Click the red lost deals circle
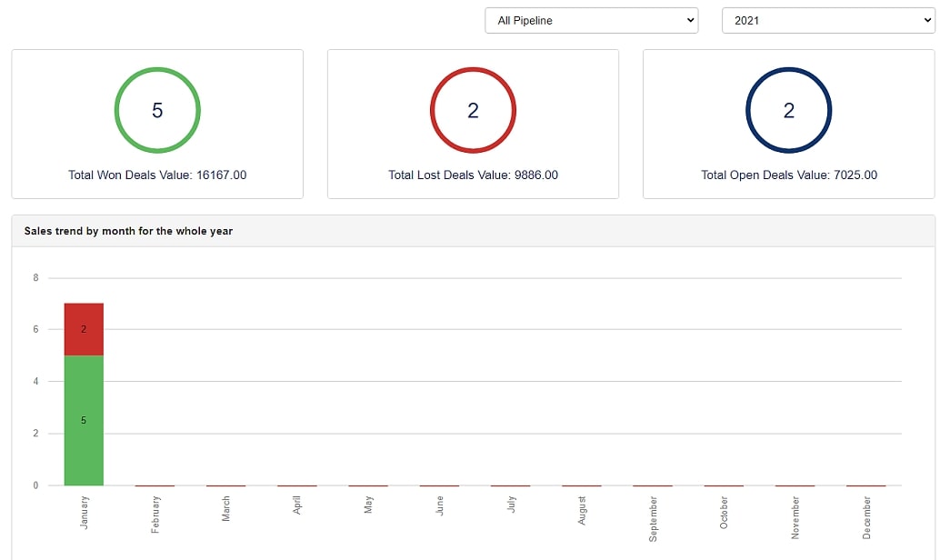This screenshot has width=940, height=560. coord(473,110)
